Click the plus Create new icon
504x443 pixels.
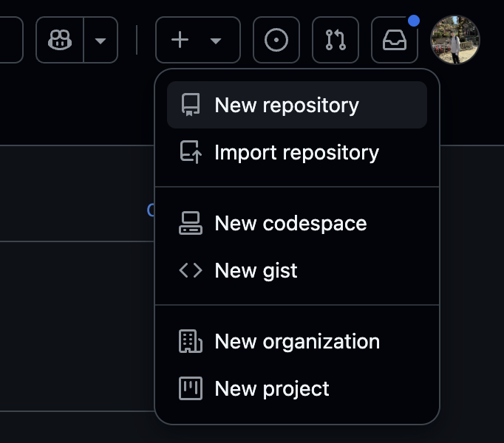(180, 40)
